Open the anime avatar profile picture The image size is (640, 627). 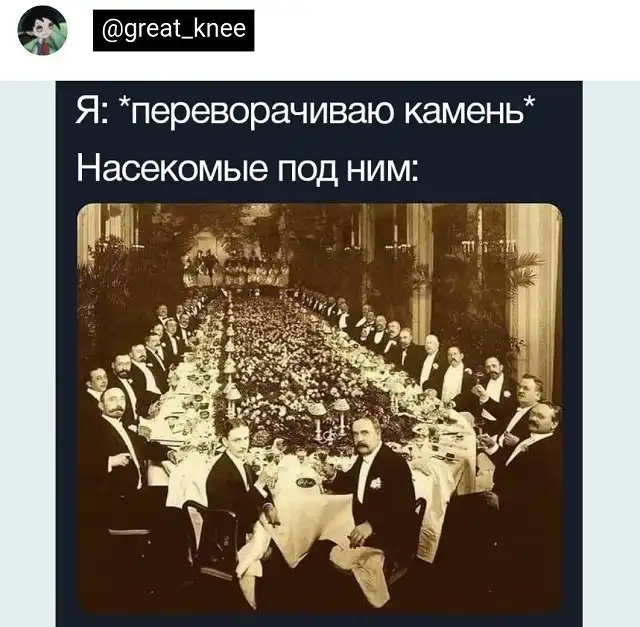42,30
